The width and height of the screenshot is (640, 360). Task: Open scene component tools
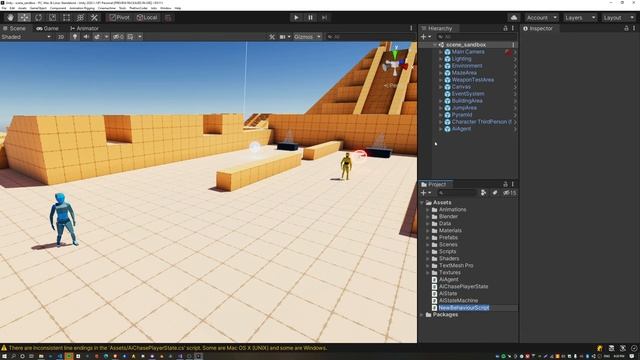pyautogui.click(x=272, y=37)
